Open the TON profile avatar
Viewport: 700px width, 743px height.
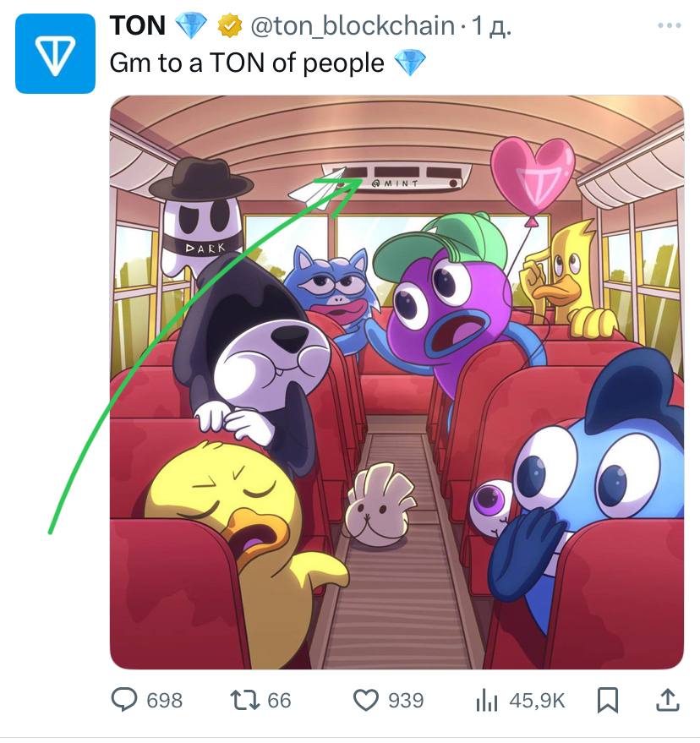pos(55,52)
